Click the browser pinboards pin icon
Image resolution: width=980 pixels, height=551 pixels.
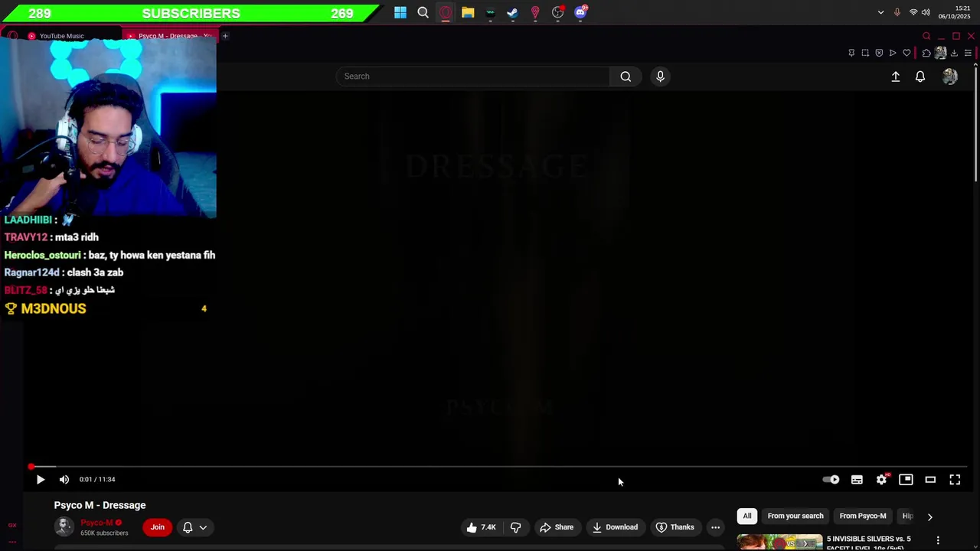coord(851,53)
